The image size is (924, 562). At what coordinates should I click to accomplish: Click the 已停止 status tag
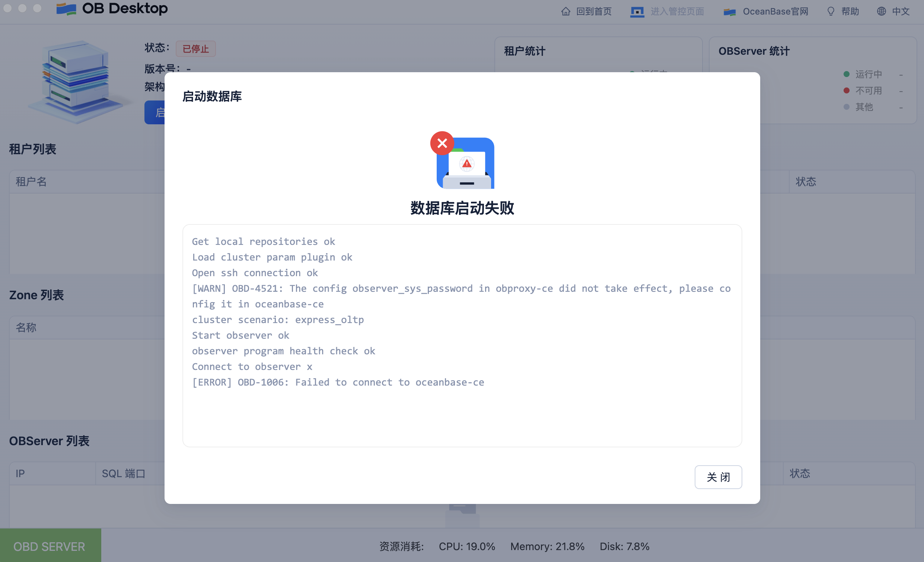[195, 49]
